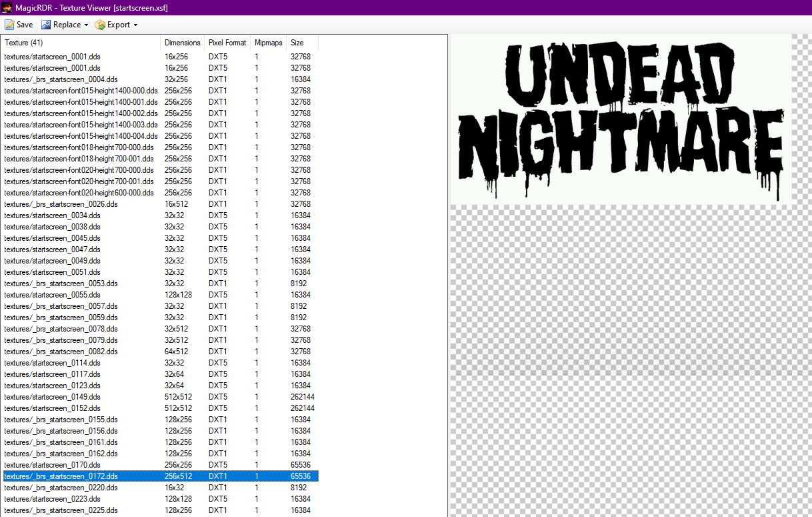Select textures/startscreen_0045.dds row
Viewport: 812px width, 517px height.
pyautogui.click(x=160, y=237)
